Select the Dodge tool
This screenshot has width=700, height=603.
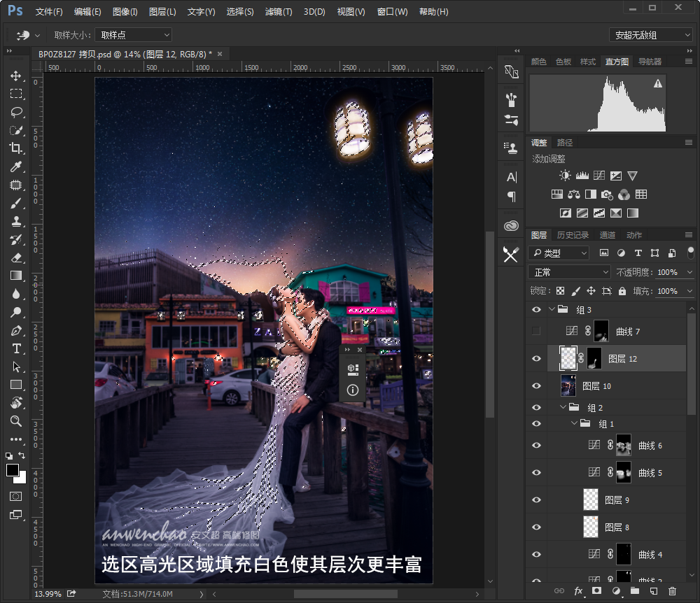coord(16,312)
